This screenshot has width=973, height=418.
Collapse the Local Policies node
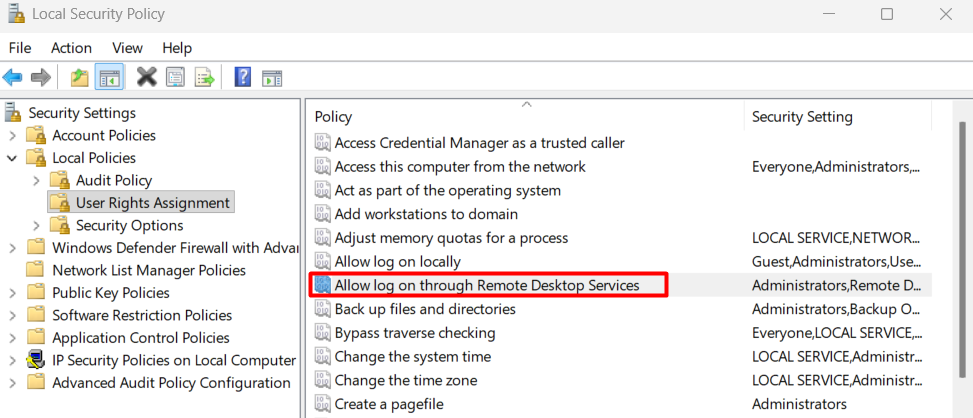pos(12,158)
